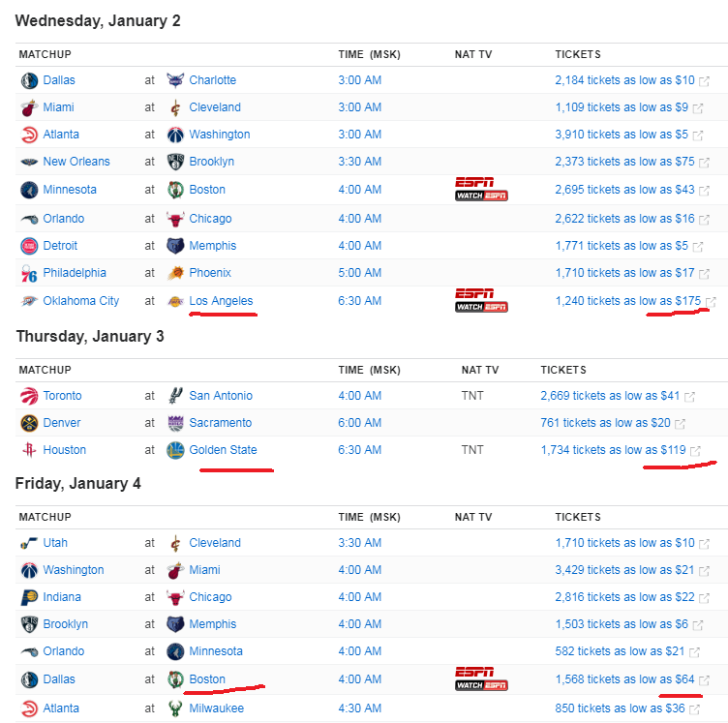Viewport: 728px width, 723px height.
Task: Open Watch ESPN for Minnesota at Boston
Action: click(481, 196)
